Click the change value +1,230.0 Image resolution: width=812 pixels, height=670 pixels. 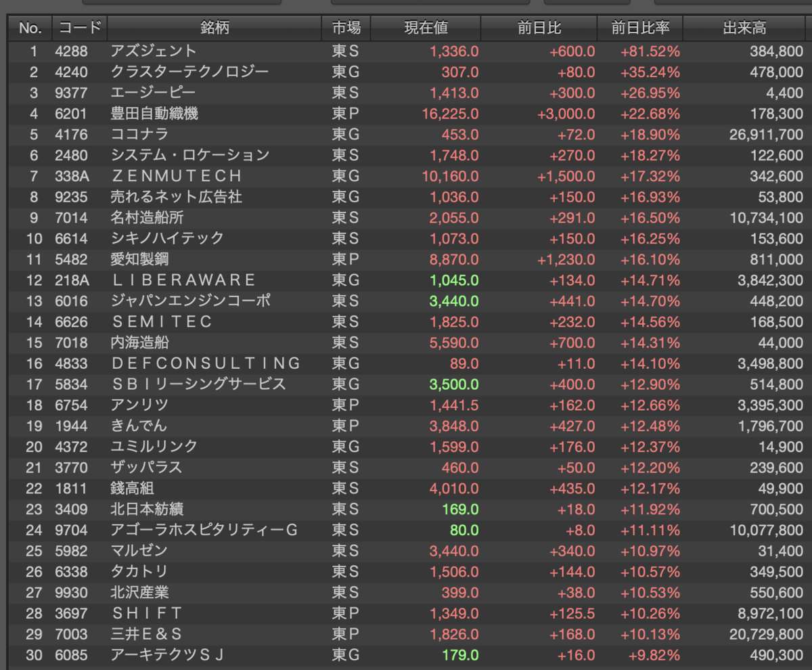pos(566,259)
